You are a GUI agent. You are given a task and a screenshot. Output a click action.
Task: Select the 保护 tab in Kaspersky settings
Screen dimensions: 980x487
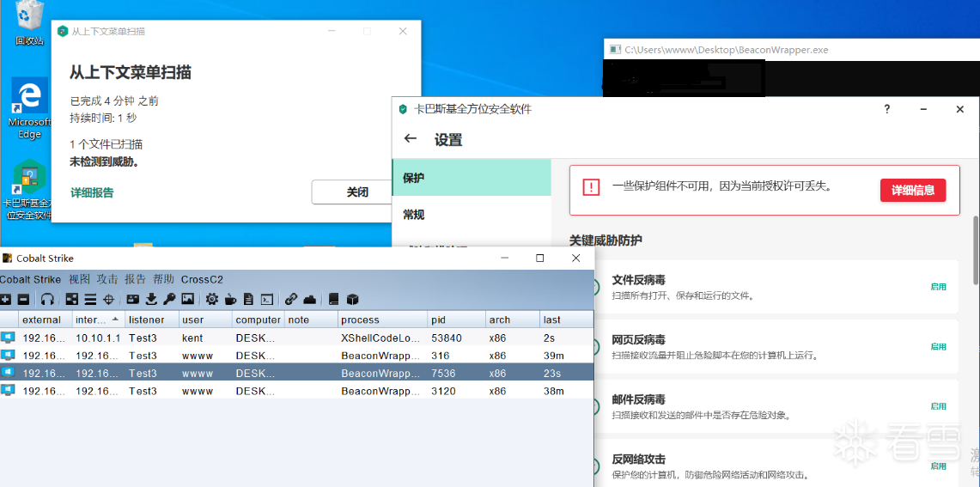(472, 178)
